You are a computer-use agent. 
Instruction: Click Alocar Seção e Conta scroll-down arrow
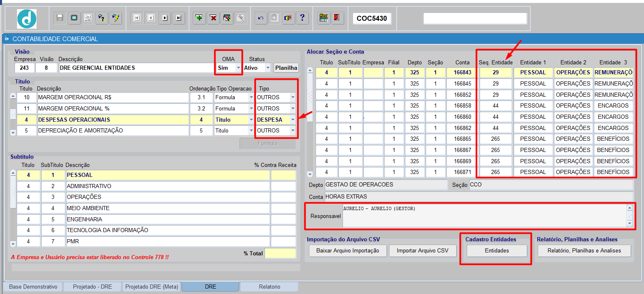click(310, 174)
